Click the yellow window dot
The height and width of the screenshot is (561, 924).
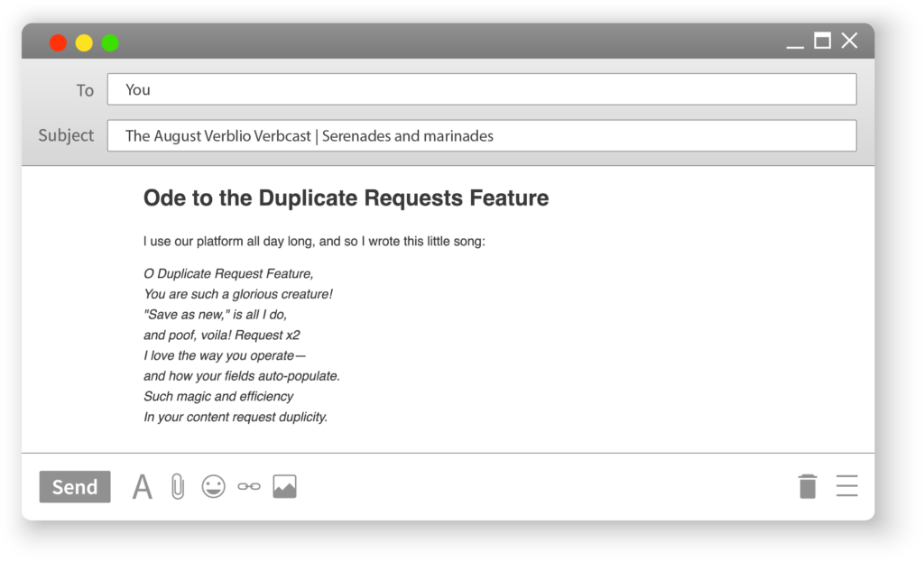(x=84, y=42)
